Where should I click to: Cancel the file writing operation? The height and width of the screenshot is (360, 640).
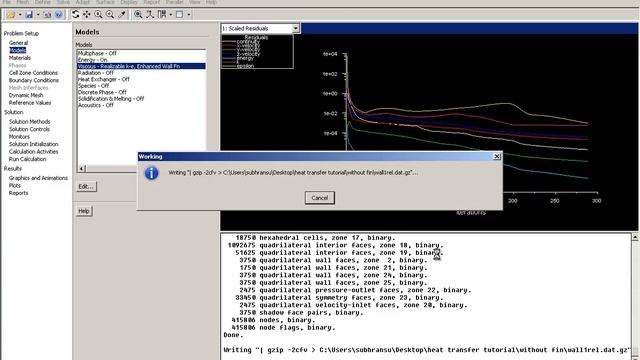pos(320,198)
